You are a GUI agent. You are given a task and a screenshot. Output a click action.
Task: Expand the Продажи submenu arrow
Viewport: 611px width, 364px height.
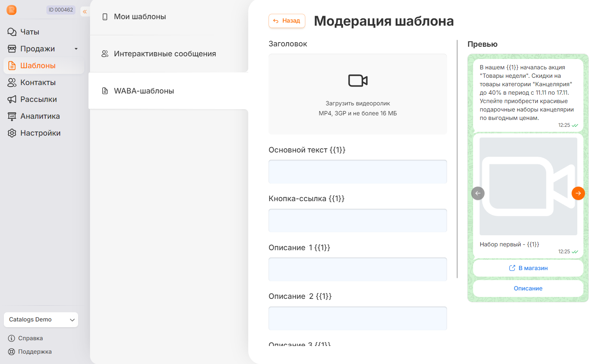point(76,49)
